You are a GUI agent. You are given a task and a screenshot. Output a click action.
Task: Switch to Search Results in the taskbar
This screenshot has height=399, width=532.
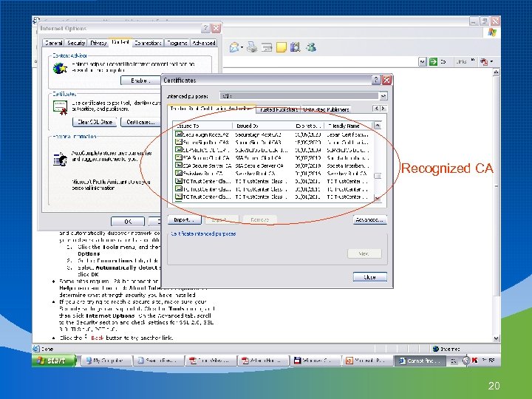pyautogui.click(x=158, y=361)
